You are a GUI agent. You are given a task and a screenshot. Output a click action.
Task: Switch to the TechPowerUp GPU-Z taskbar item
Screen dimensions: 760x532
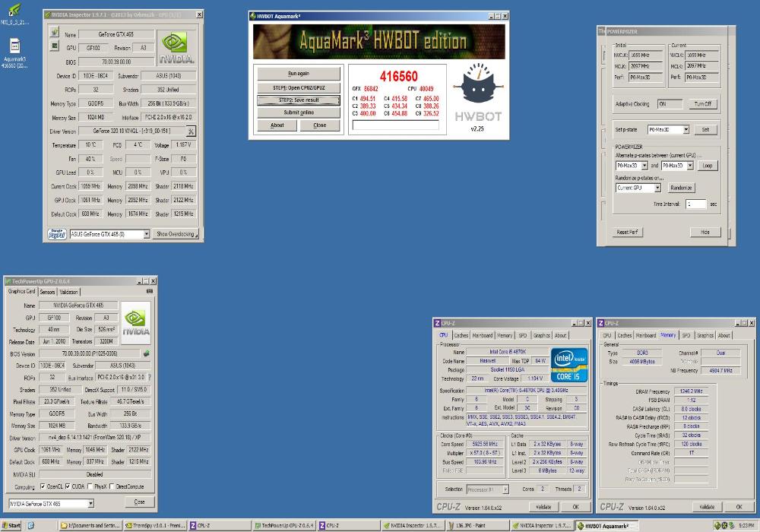(x=284, y=525)
